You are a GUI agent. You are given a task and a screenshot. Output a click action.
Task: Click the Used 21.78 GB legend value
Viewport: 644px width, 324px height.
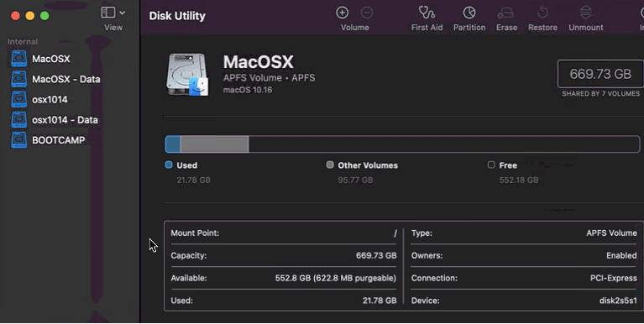pyautogui.click(x=193, y=180)
